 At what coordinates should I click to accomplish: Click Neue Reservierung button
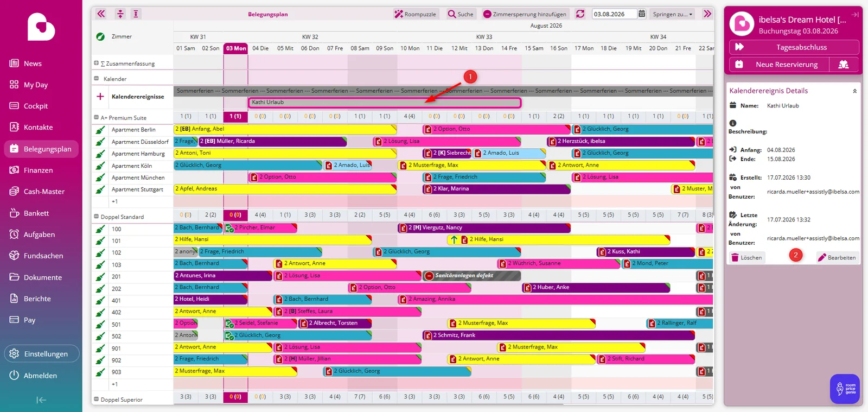click(779, 65)
